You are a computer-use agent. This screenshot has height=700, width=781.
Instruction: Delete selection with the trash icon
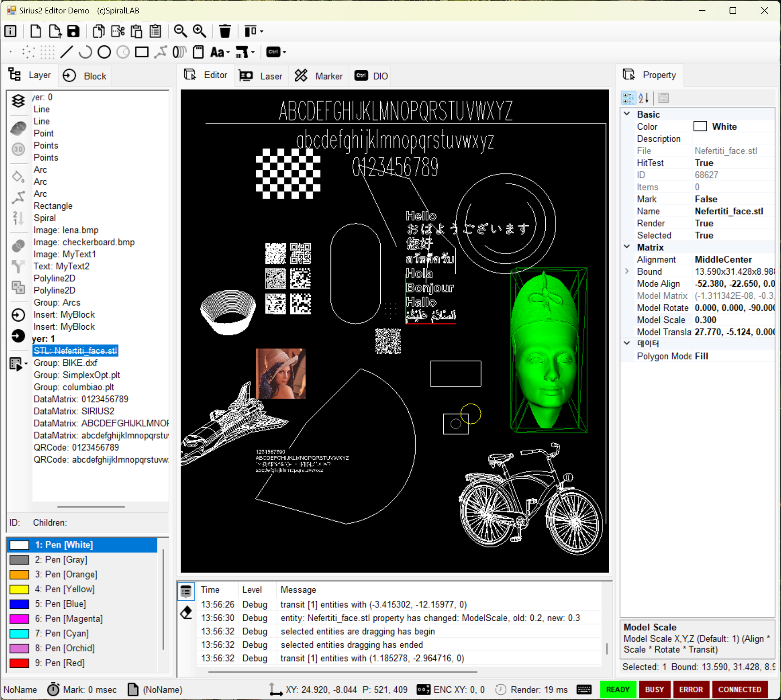[x=225, y=31]
